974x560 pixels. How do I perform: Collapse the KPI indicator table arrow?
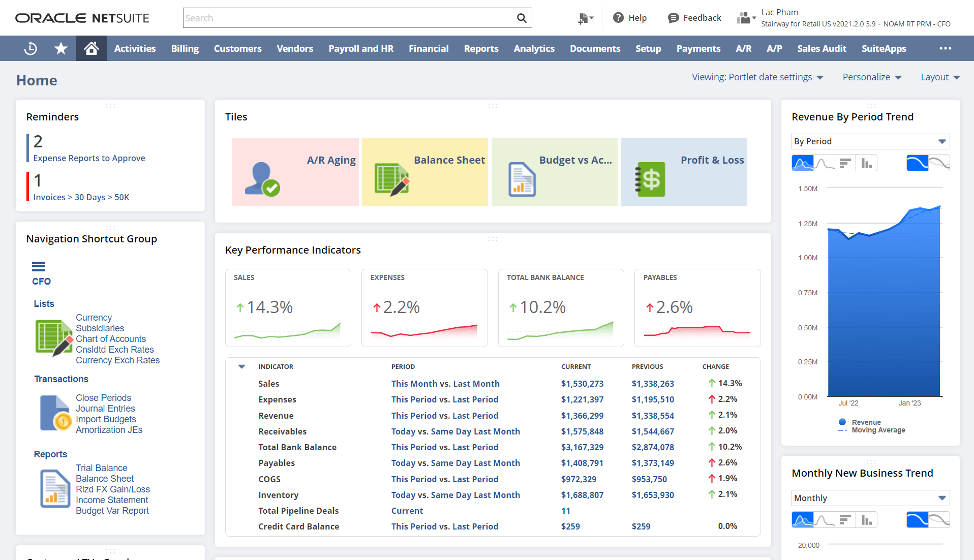[242, 366]
